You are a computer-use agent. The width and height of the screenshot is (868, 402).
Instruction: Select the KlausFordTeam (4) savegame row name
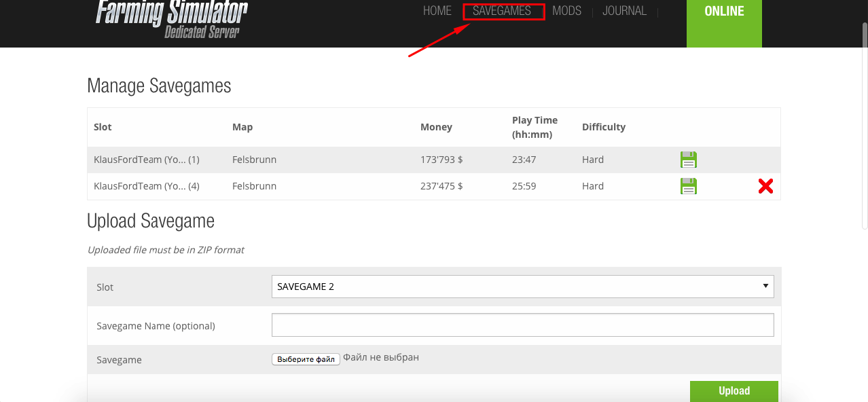tap(146, 186)
